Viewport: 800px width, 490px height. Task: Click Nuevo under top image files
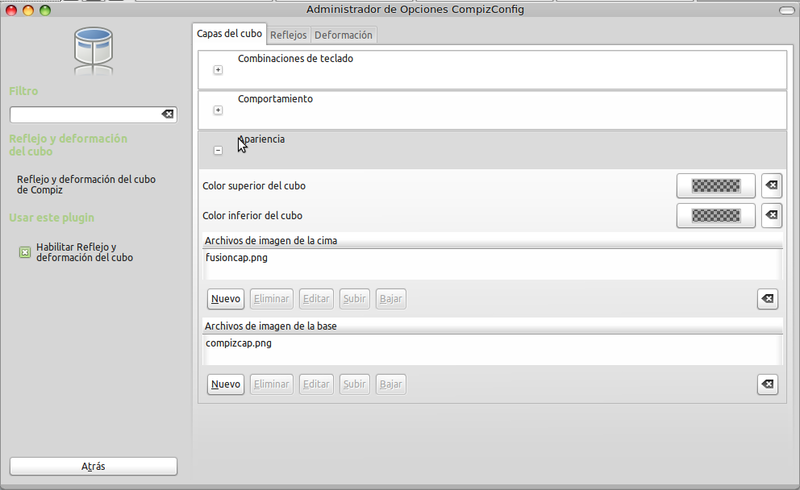[226, 299]
